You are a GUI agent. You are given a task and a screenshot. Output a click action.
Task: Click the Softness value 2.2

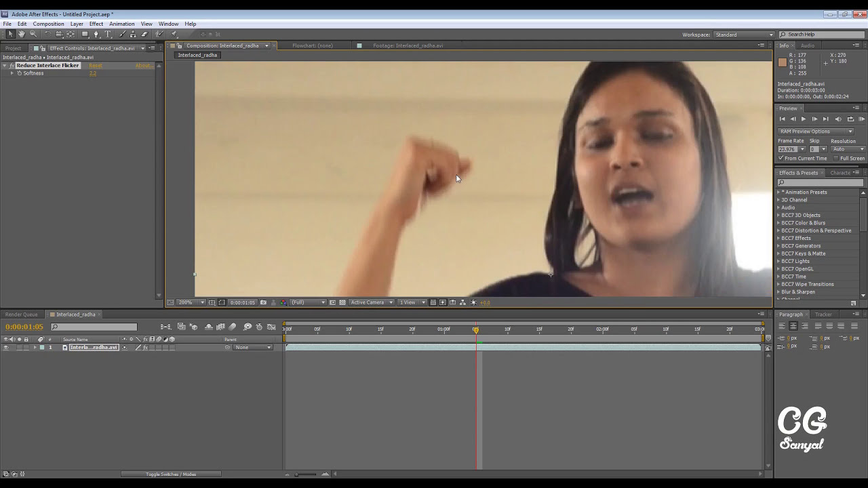pyautogui.click(x=93, y=73)
